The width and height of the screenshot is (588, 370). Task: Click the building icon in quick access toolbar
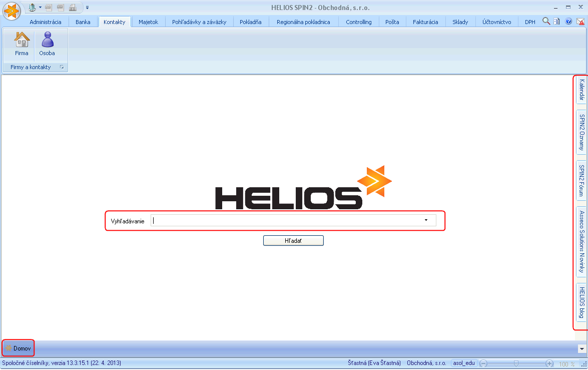point(32,7)
